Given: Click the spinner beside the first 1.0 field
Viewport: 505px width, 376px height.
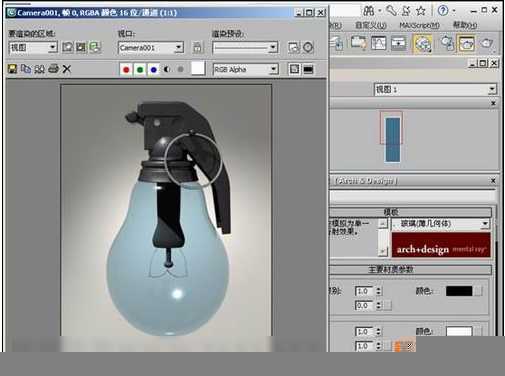Looking at the screenshot, I should coord(378,291).
